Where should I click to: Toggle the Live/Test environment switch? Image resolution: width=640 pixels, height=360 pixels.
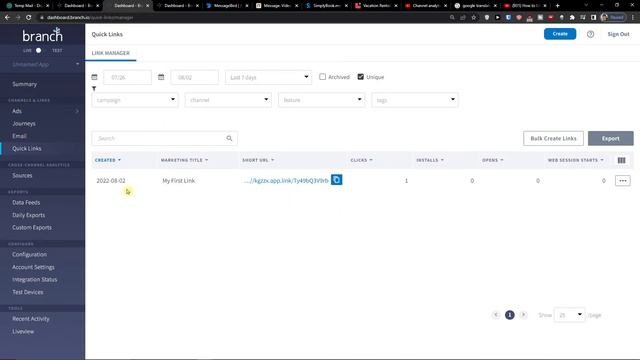click(38, 51)
